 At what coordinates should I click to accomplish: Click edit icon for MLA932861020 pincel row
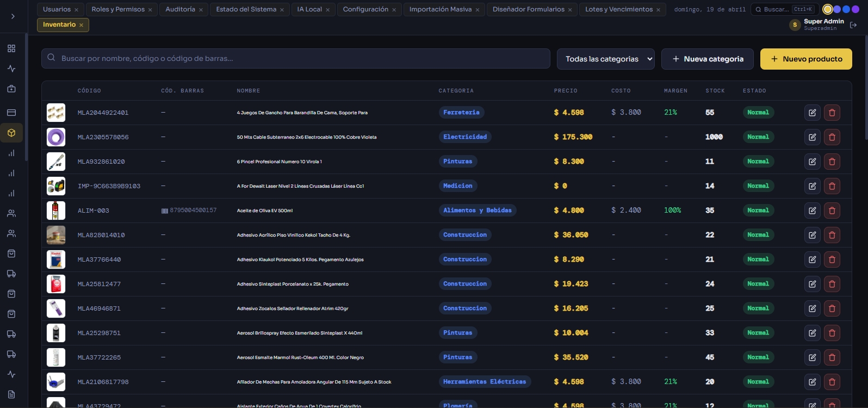[812, 162]
